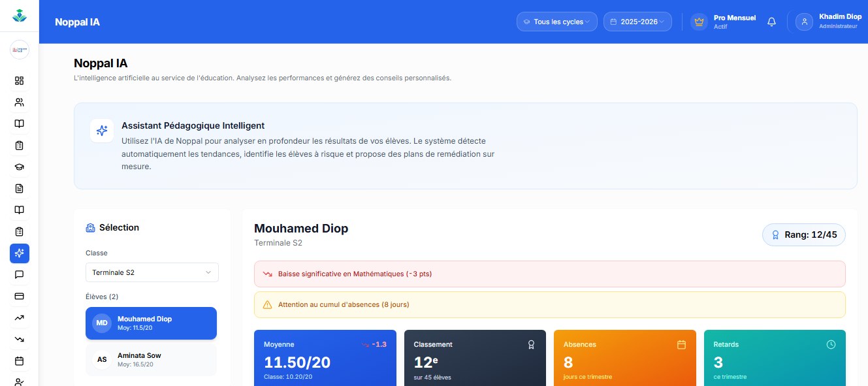Select student Aminata Sow from the list
868x386 pixels.
click(151, 360)
